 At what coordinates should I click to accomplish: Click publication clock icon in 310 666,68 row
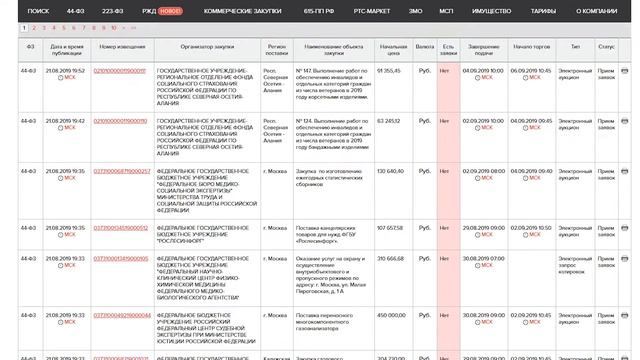[x=60, y=265]
